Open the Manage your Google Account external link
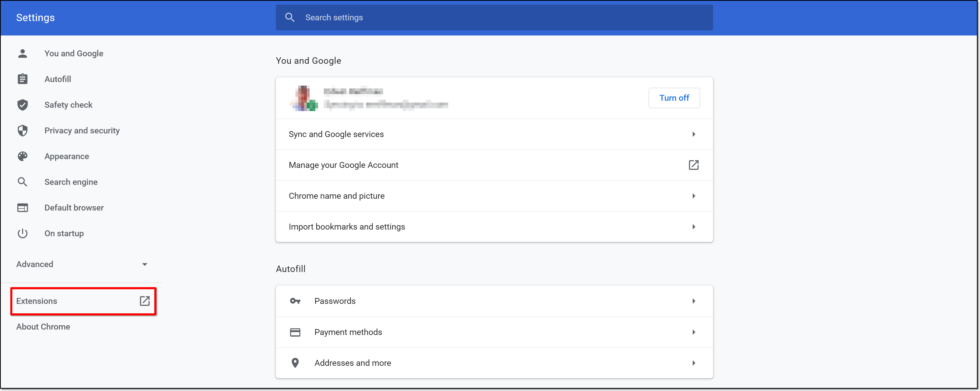 (x=694, y=165)
